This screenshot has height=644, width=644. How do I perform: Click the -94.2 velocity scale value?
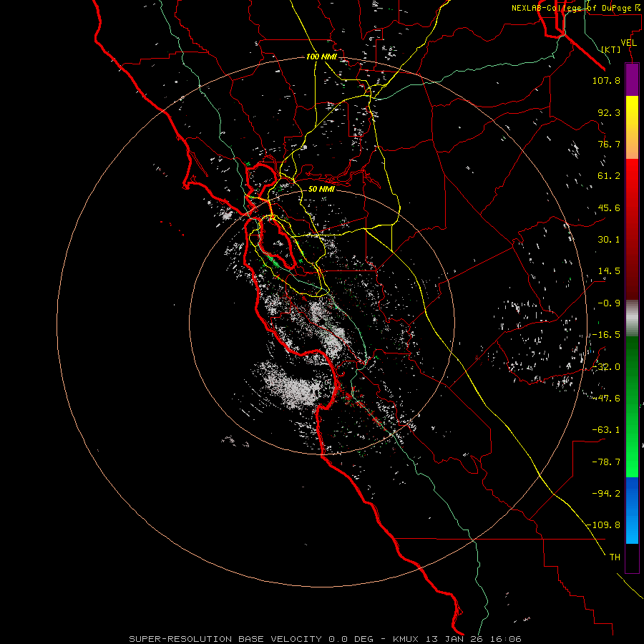[x=606, y=493]
